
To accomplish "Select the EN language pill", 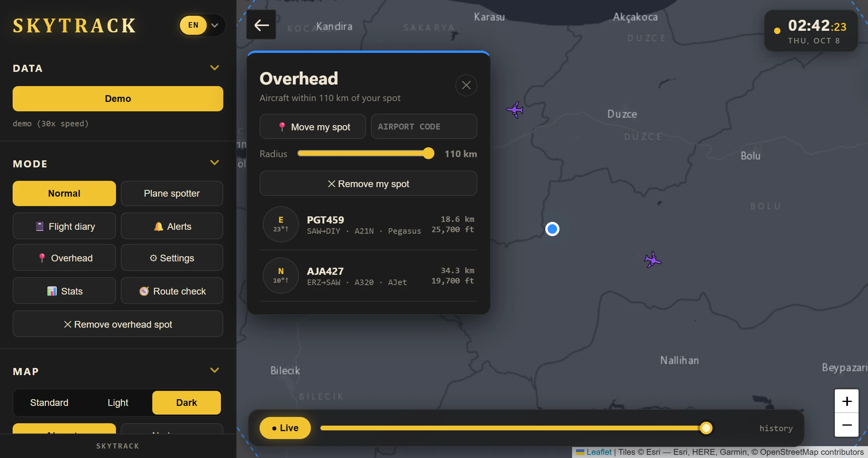I will 193,25.
